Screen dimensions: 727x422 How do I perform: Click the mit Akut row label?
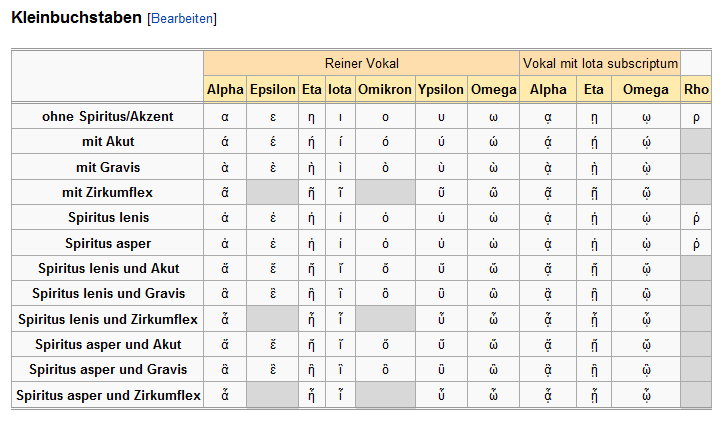[x=107, y=141]
